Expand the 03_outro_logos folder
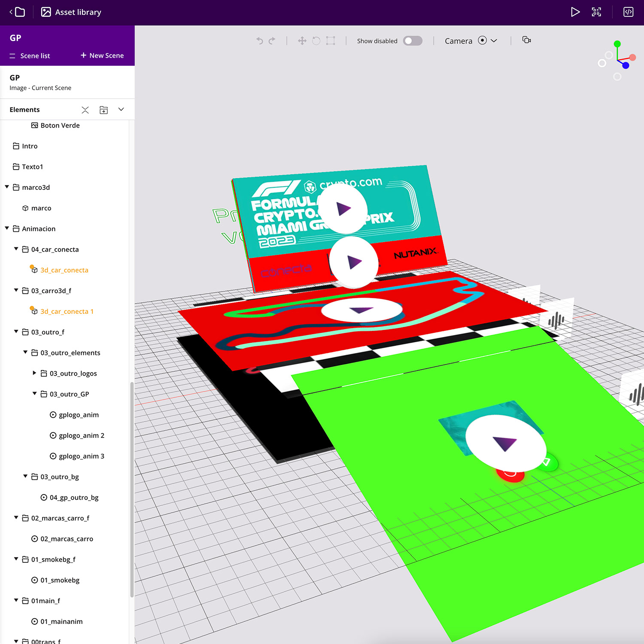The height and width of the screenshot is (644, 644). click(34, 373)
